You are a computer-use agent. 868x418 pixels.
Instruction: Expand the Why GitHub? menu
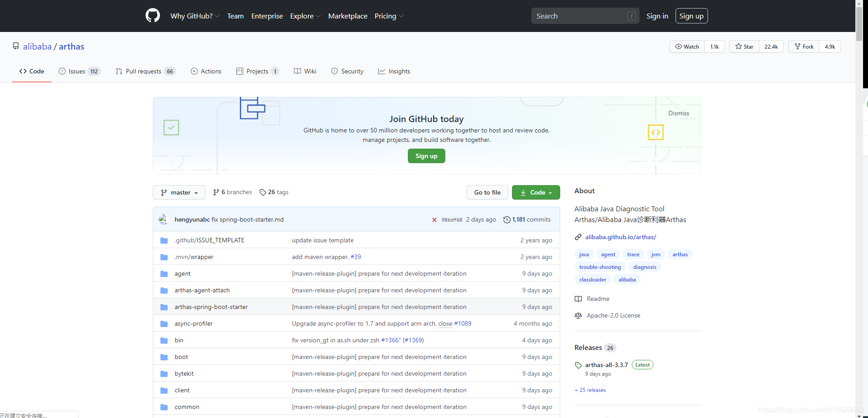tap(195, 16)
